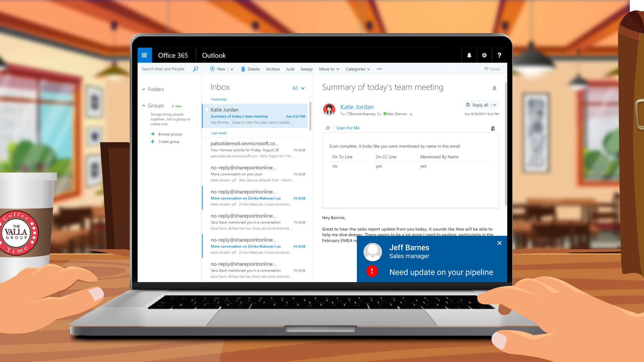Click the Browse groups link
The width and height of the screenshot is (644, 362).
coord(170,134)
